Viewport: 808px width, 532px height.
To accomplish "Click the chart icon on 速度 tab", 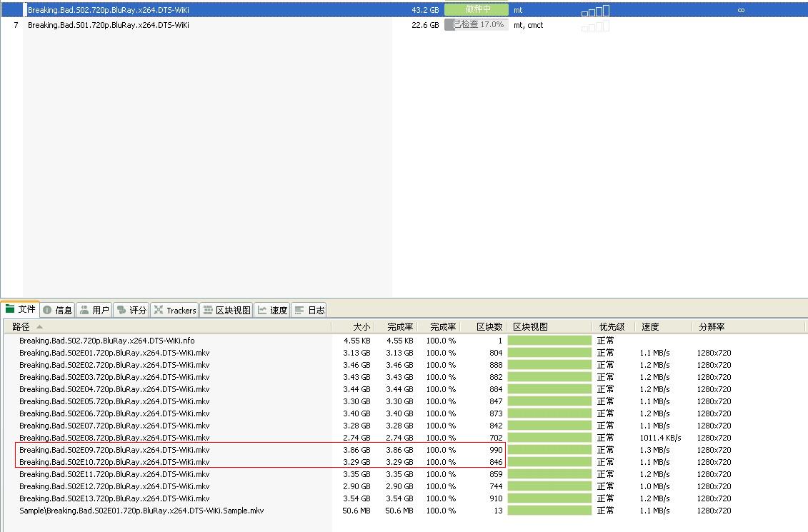I will coord(262,310).
